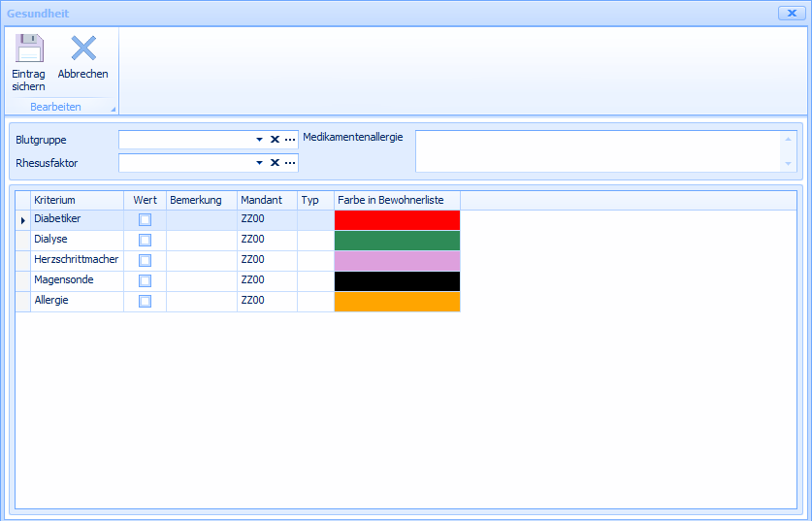Expand the Rhesusfaktor dropdown arrow
The image size is (812, 521).
tap(259, 163)
